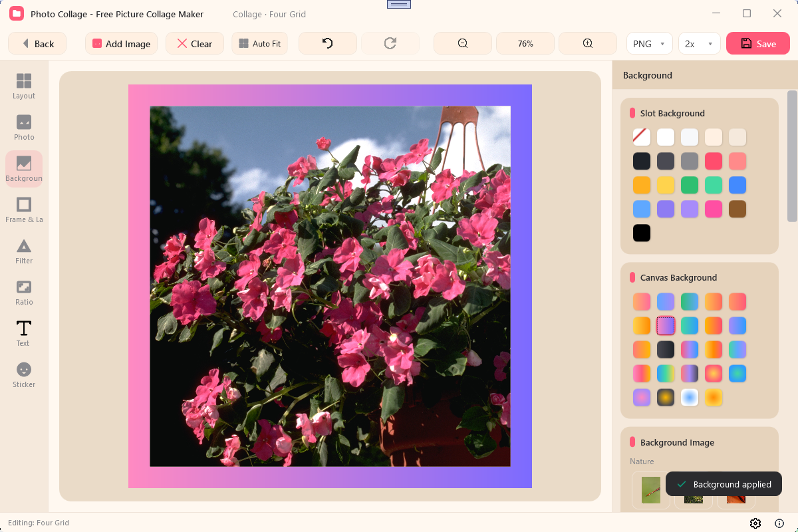798x532 pixels.
Task: Click the Background Image section header
Action: tap(677, 442)
